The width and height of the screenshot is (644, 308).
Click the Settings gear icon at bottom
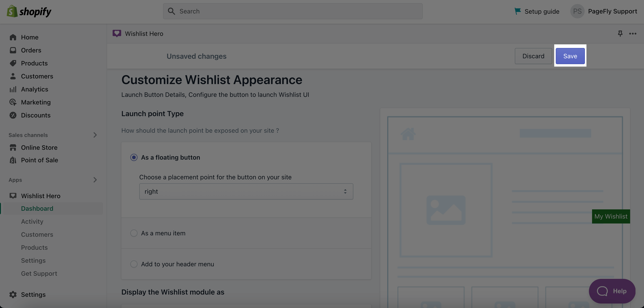click(13, 295)
